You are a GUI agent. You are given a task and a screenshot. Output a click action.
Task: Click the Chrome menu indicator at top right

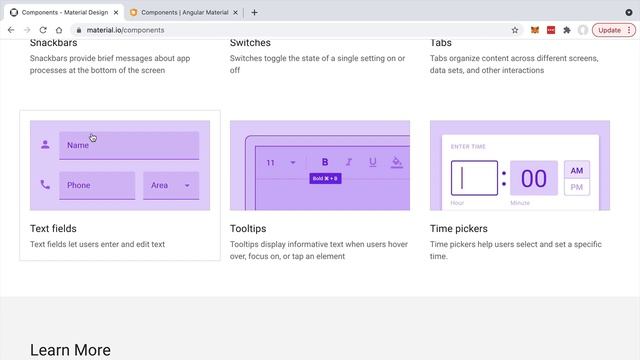[629, 13]
